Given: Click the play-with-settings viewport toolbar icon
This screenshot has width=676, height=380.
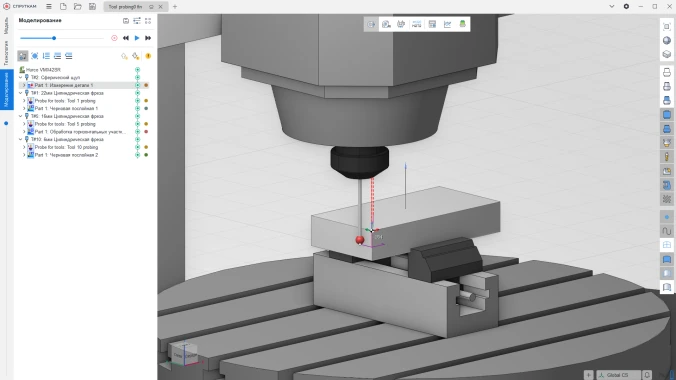Looking at the screenshot, I should coord(386,24).
